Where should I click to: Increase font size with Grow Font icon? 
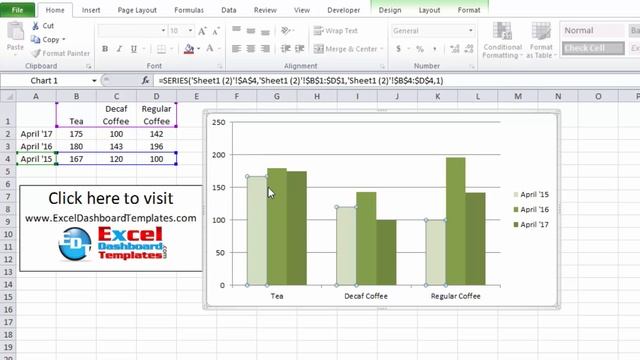click(202, 31)
